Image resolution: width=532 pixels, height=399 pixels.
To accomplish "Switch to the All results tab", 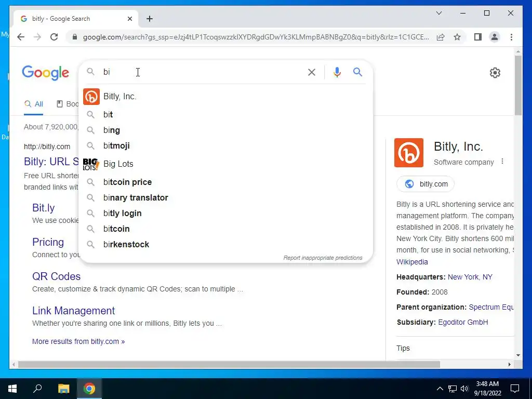I will [34, 104].
